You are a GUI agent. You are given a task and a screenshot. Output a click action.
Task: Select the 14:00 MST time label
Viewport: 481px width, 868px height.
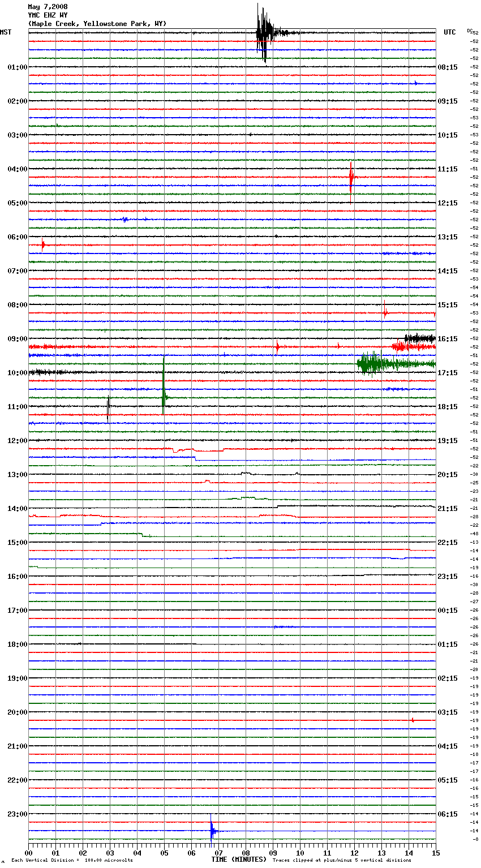[17, 509]
